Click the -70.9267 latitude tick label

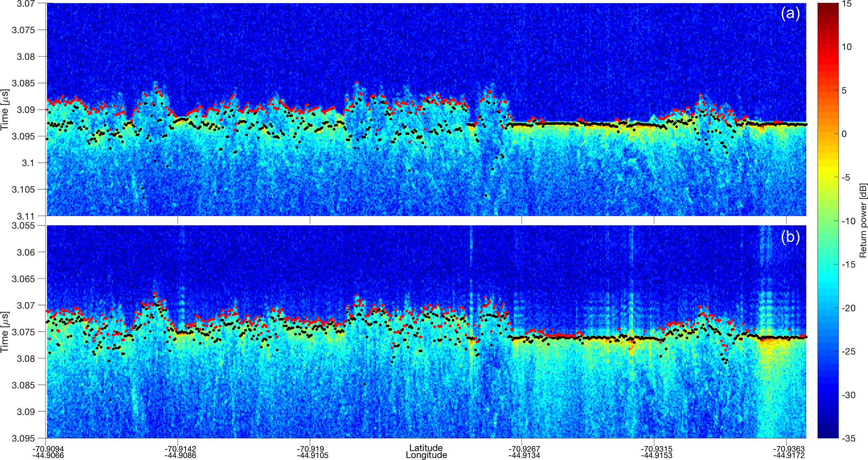[524, 449]
